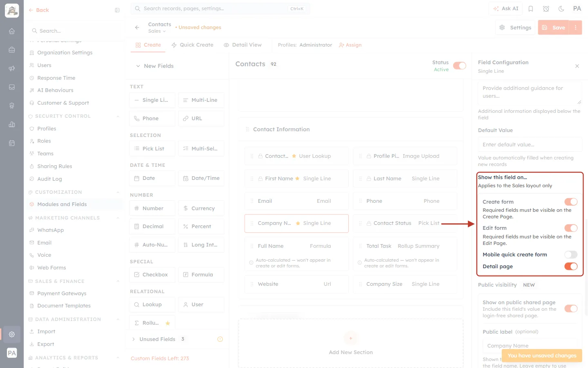This screenshot has height=368, width=588.
Task: Click the bookmark icon in the top bar
Action: click(x=531, y=9)
